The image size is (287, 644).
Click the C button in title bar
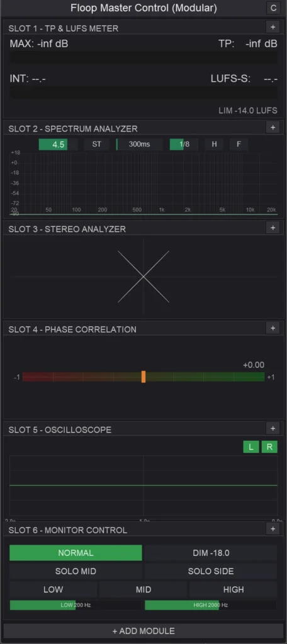[273, 8]
